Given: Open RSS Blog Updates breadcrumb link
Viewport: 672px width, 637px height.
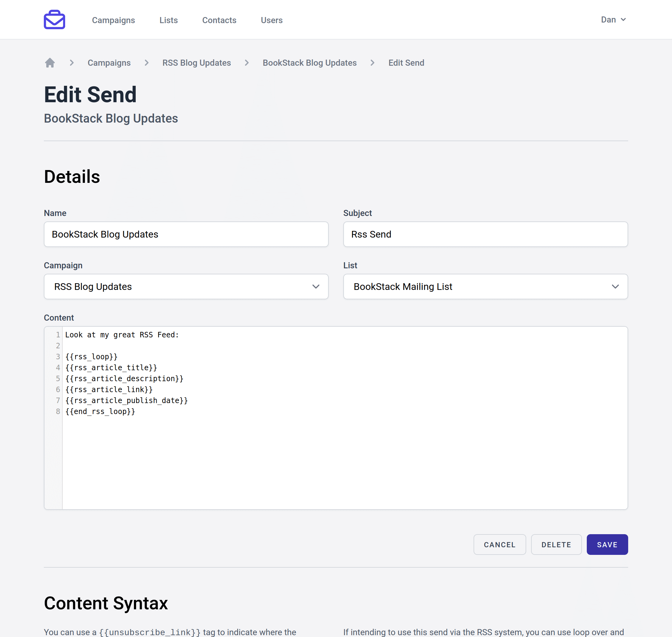Looking at the screenshot, I should 196,63.
